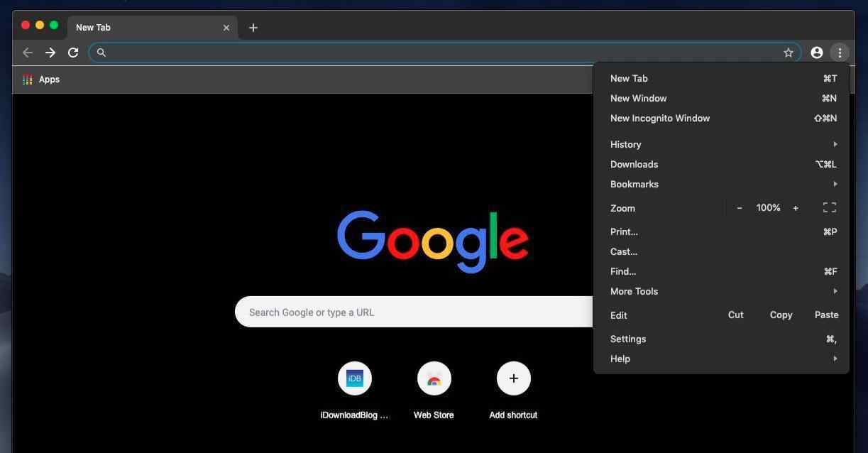Click the search icon in address bar
This screenshot has width=868, height=453.
pyautogui.click(x=101, y=53)
